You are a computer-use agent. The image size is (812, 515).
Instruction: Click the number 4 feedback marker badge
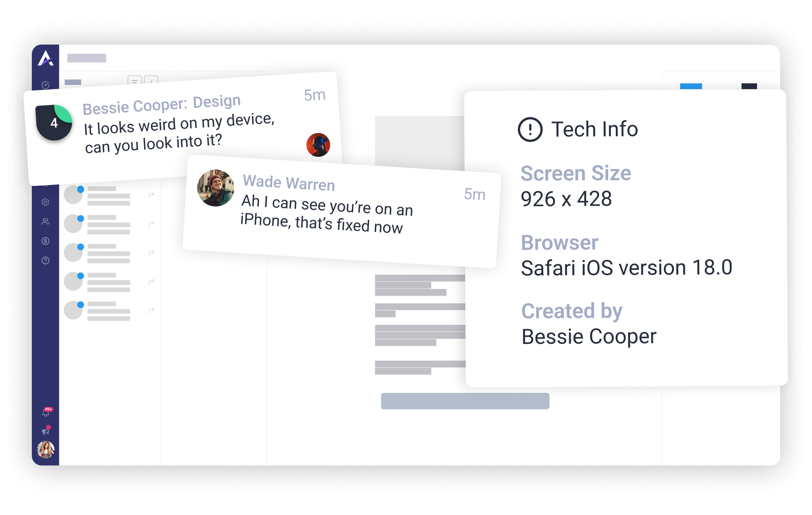pyautogui.click(x=54, y=123)
